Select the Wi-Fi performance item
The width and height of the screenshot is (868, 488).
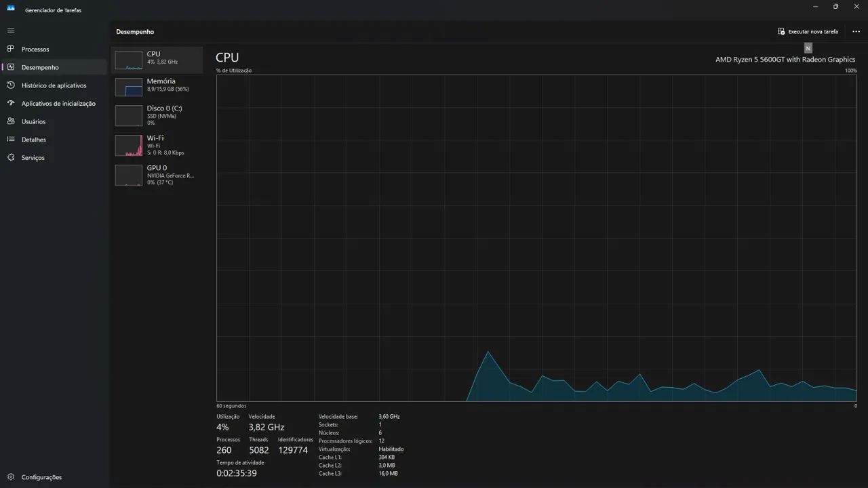pos(157,145)
